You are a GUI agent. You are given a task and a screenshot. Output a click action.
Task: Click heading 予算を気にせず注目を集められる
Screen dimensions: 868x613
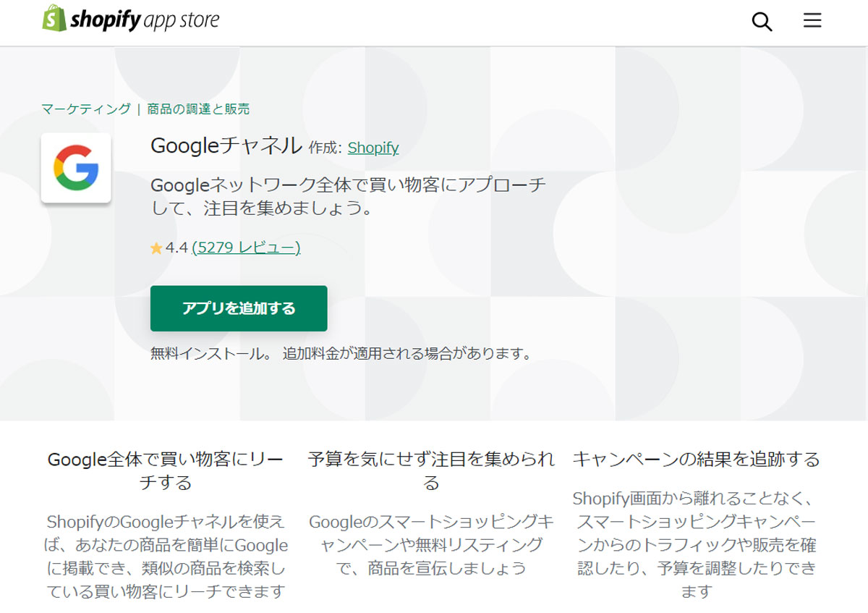(431, 470)
